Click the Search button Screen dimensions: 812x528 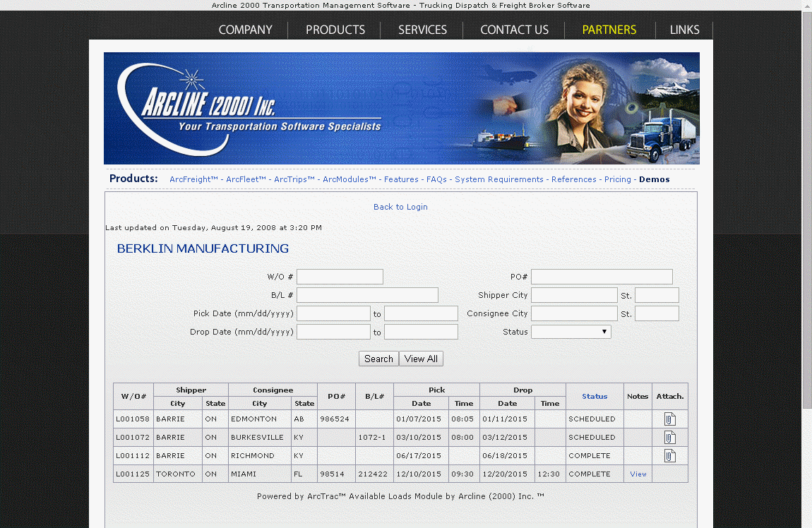tap(378, 359)
